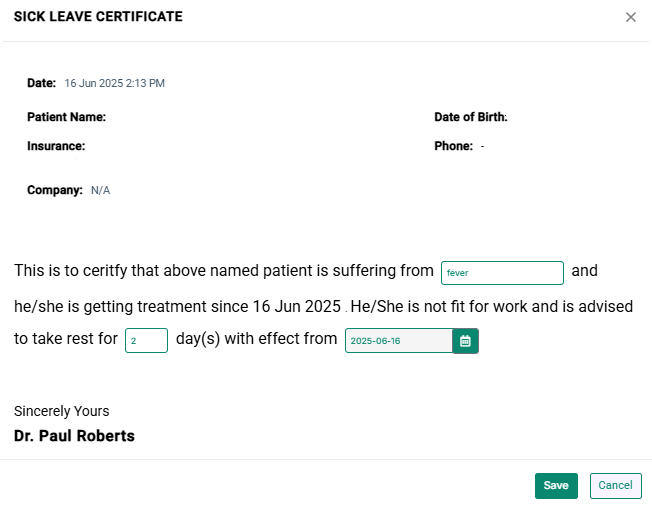Click the treatment since 16 Jun 2025 text
652x510 pixels.
[x=239, y=307]
